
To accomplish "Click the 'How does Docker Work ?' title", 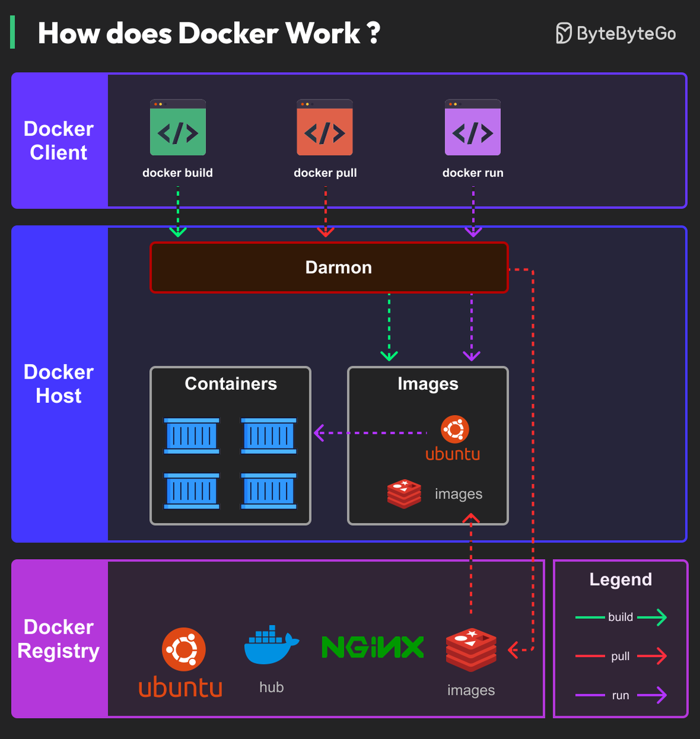I will click(x=210, y=33).
